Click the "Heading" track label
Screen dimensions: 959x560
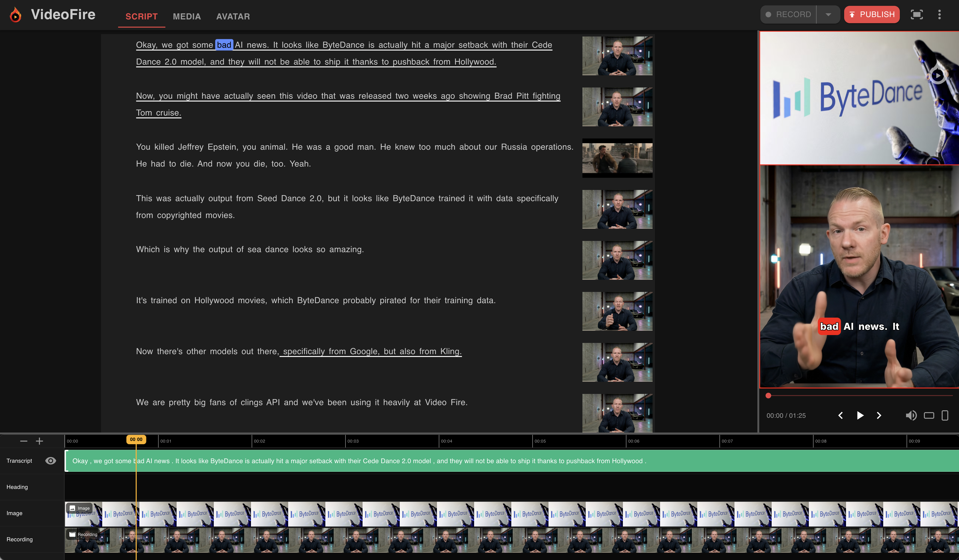tap(17, 487)
